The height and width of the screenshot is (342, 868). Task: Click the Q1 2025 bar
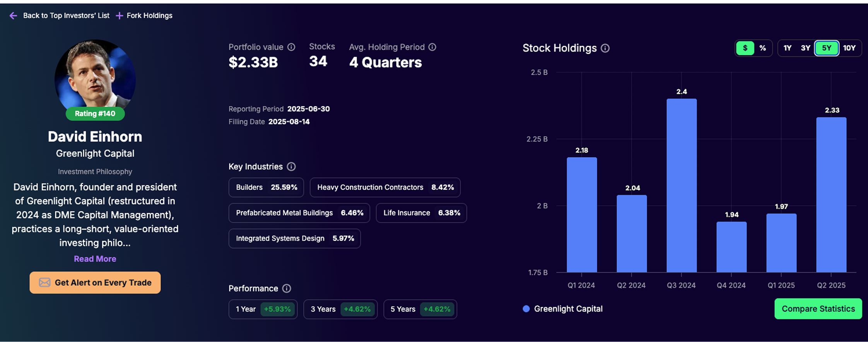pos(781,243)
